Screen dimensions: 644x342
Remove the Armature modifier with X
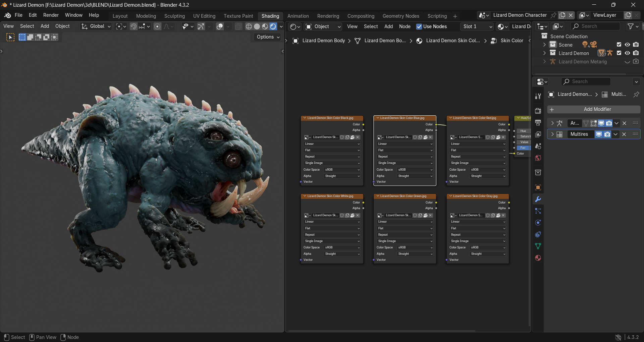point(624,123)
